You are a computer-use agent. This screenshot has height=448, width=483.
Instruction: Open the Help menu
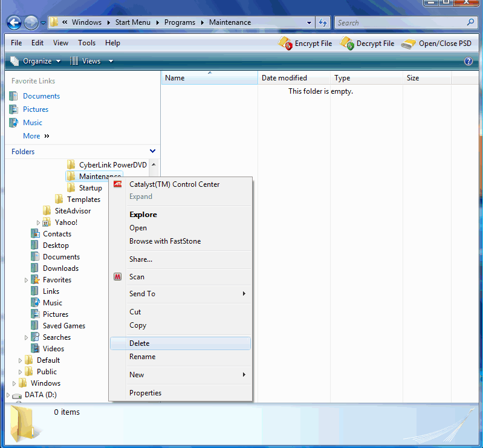point(112,43)
